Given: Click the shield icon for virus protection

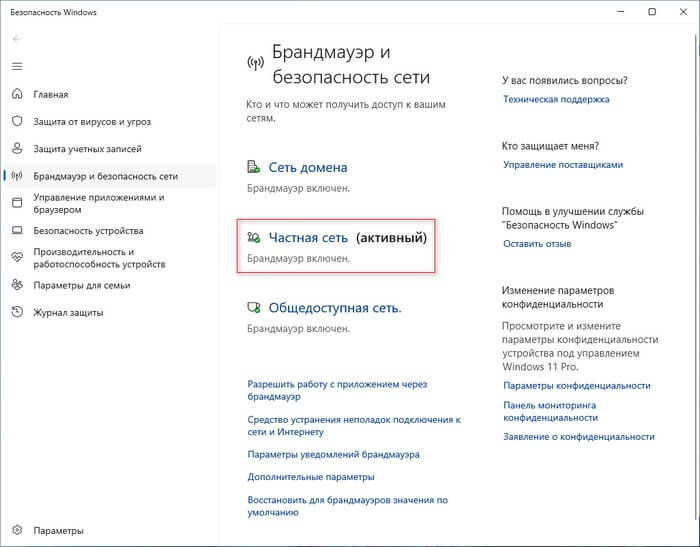Looking at the screenshot, I should [16, 121].
